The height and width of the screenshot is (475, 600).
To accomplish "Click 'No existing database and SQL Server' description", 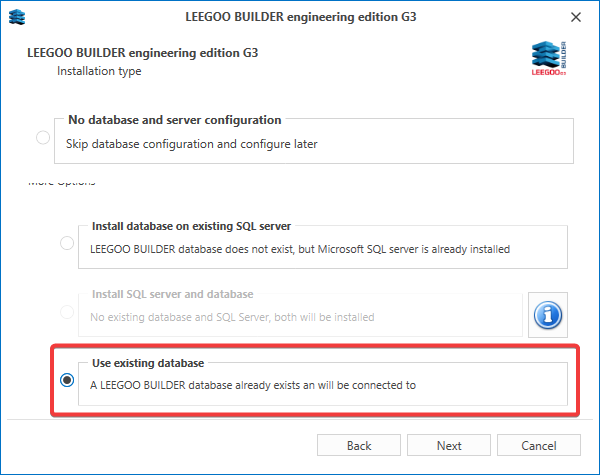I will coord(232,317).
